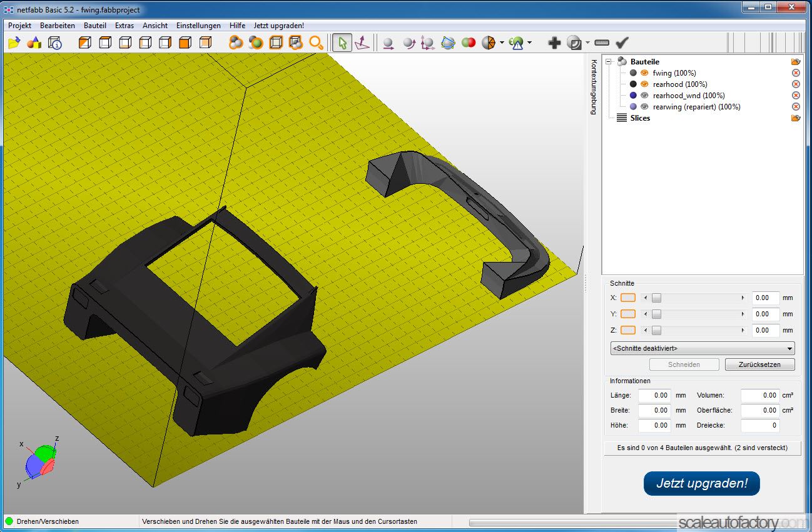The image size is (812, 532).
Task: Open the measuring ruler tool
Action: tap(602, 43)
